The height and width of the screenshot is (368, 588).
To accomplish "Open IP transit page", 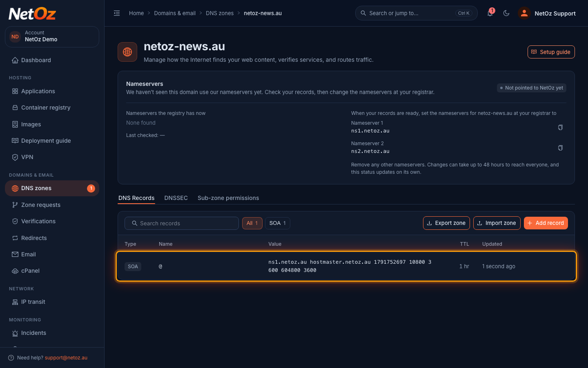I will [52, 302].
